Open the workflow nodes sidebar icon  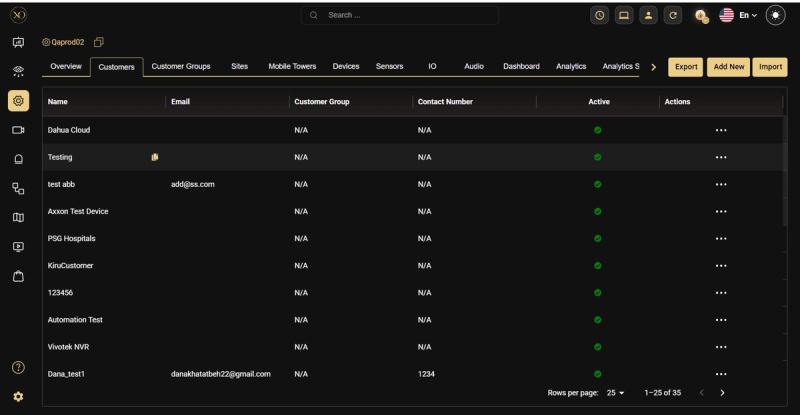coord(18,188)
